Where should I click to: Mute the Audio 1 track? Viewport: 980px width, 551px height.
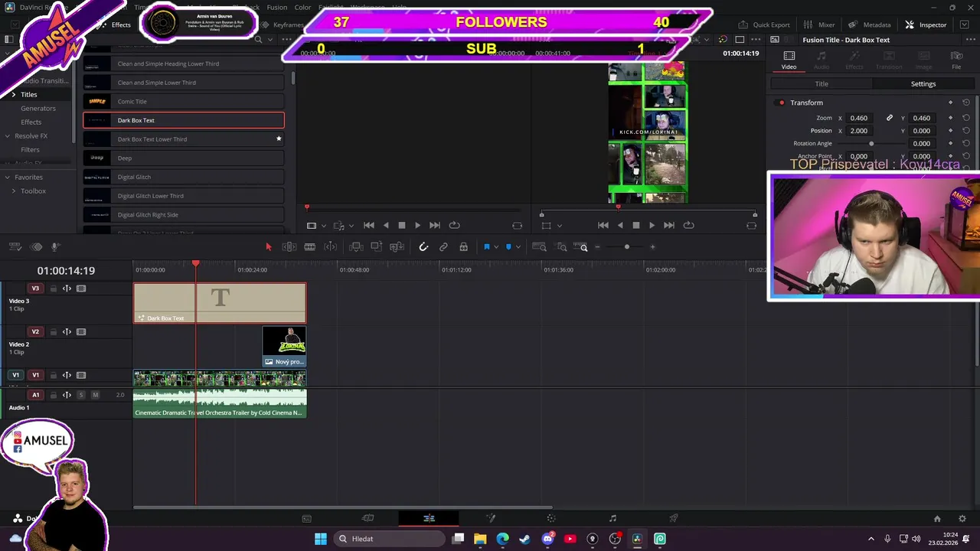[95, 395]
